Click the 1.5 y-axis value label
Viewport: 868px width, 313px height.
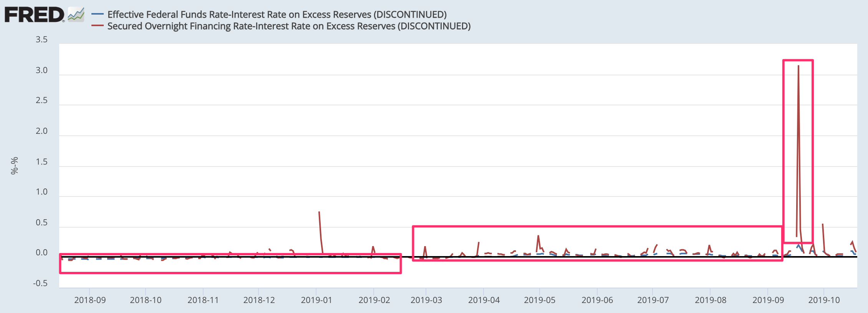click(41, 162)
